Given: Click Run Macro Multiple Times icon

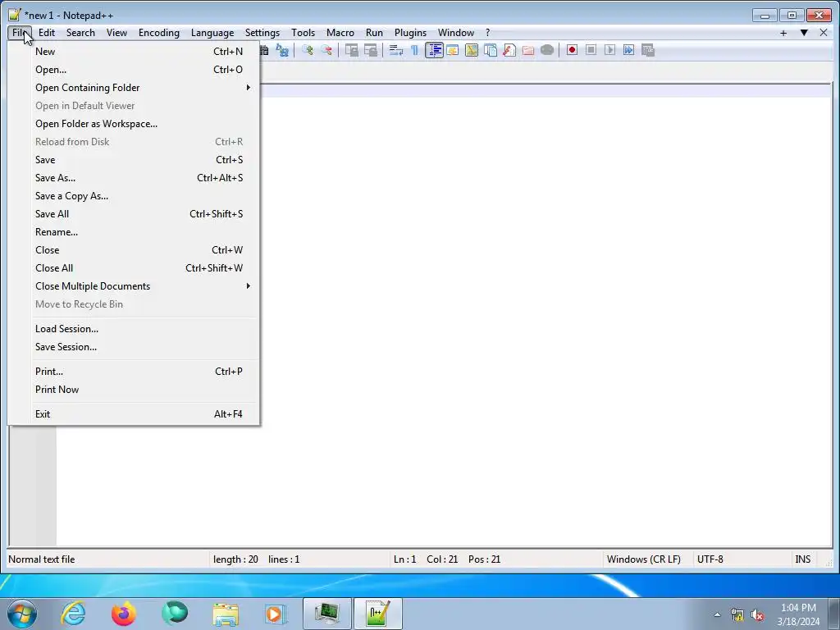Looking at the screenshot, I should coord(629,50).
